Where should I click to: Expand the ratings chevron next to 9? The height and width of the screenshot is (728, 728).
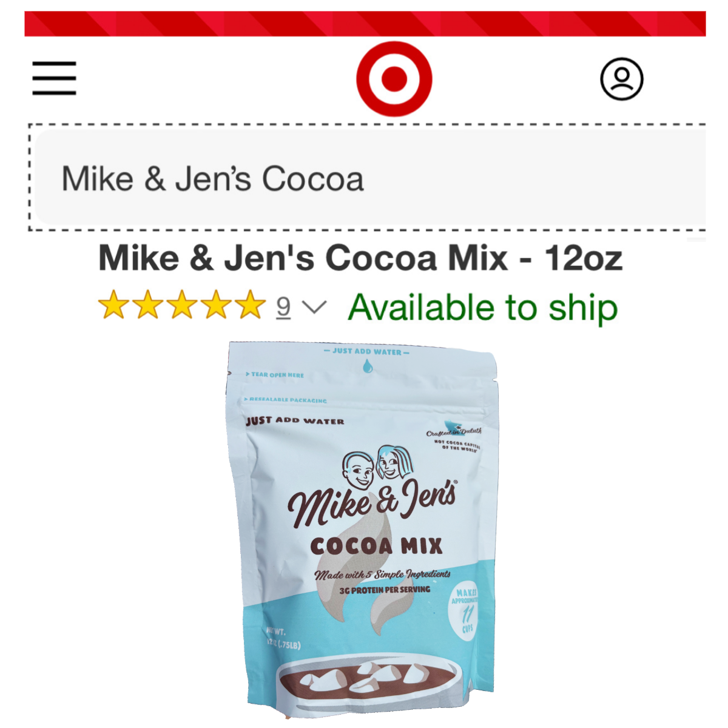(x=314, y=307)
